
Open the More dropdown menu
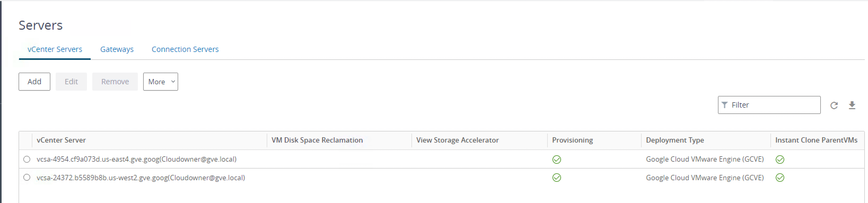pos(160,82)
